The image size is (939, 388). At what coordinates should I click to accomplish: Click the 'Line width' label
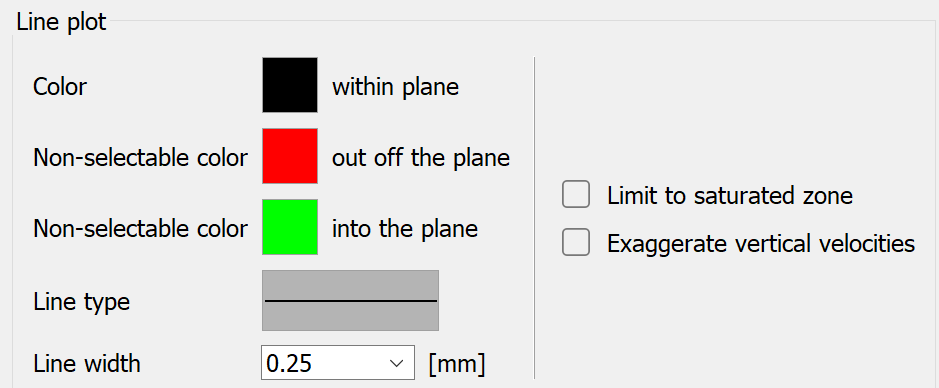(87, 363)
